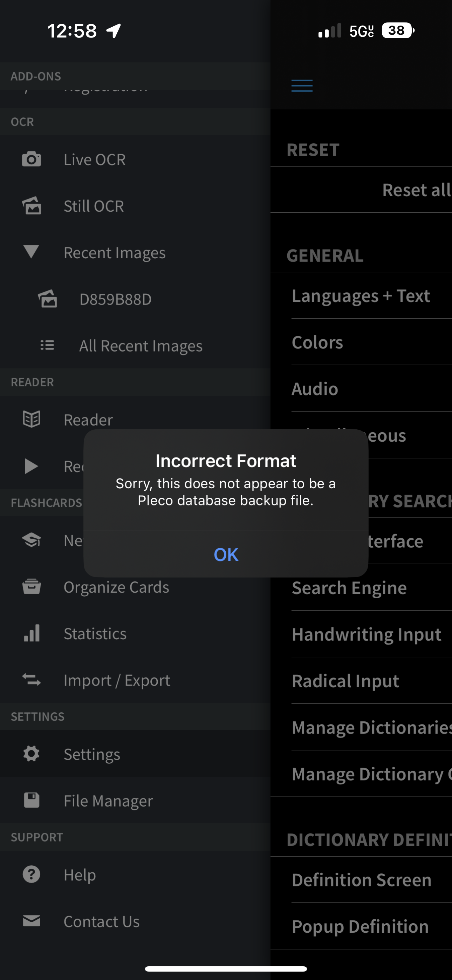Screen dimensions: 452x980
Task: Open the D859B88D recent image
Action: (115, 299)
